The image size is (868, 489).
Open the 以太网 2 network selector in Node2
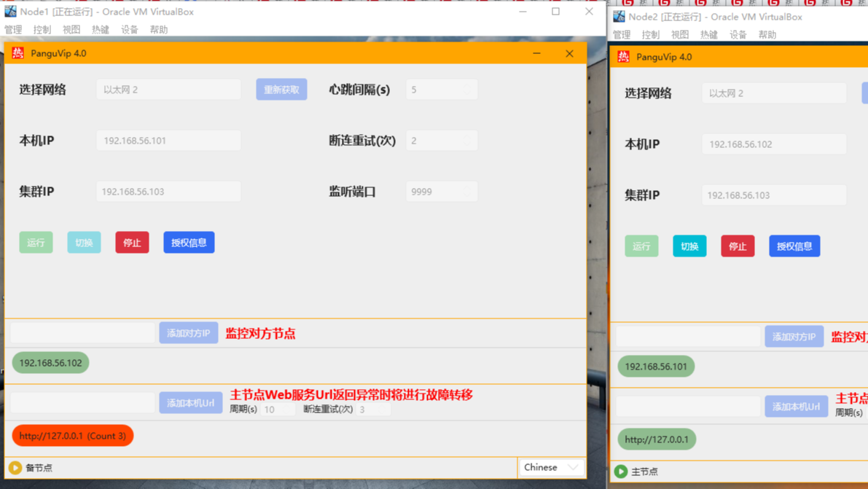pyautogui.click(x=773, y=93)
